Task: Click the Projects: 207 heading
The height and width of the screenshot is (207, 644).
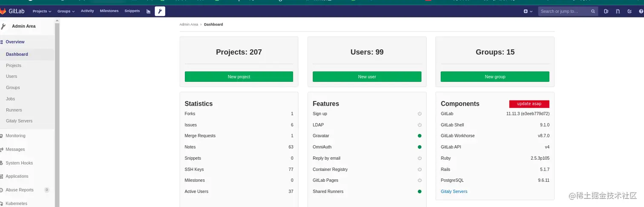Action: [239, 52]
